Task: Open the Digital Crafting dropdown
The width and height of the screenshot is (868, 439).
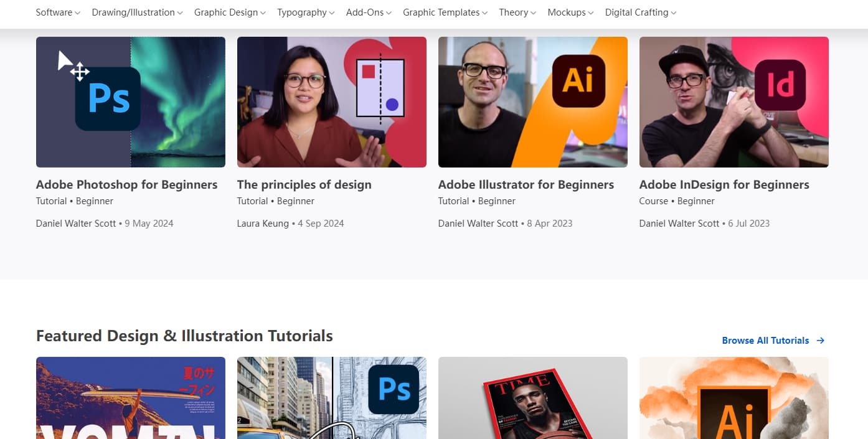Action: [641, 12]
